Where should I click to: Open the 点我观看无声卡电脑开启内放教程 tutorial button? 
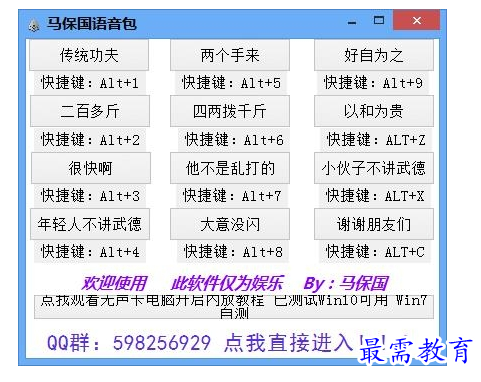pos(234,307)
